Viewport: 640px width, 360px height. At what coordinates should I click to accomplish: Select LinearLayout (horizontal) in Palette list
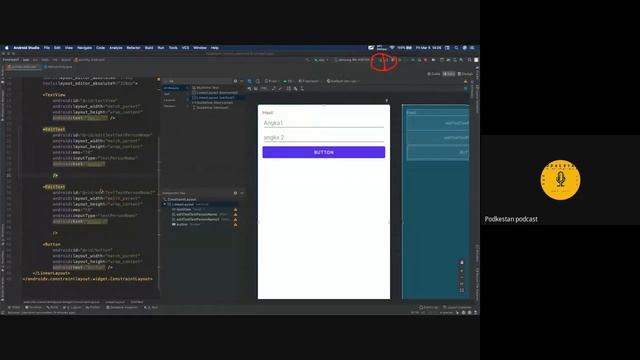215,93
